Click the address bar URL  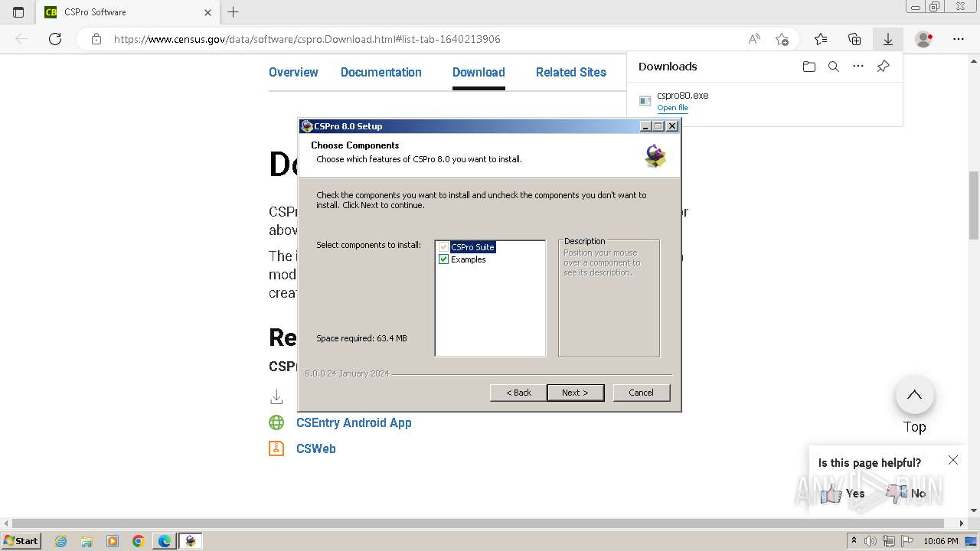[x=307, y=39]
